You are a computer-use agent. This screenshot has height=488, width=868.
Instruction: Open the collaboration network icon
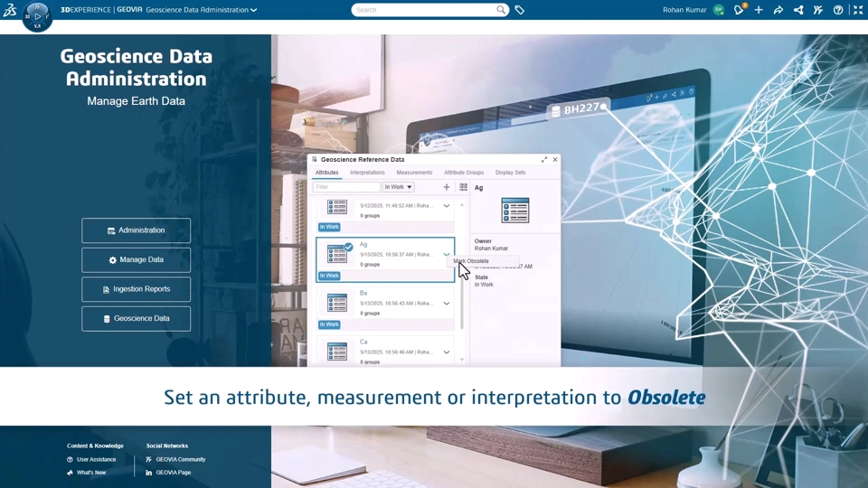pos(798,10)
